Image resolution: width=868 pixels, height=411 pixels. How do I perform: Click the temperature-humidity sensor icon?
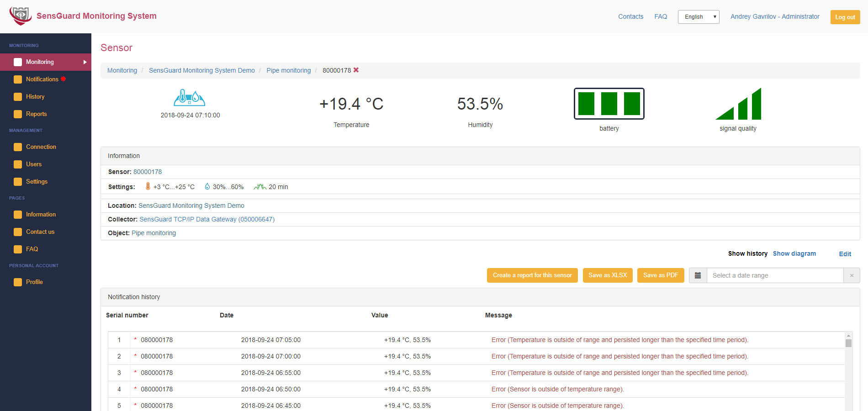click(189, 98)
